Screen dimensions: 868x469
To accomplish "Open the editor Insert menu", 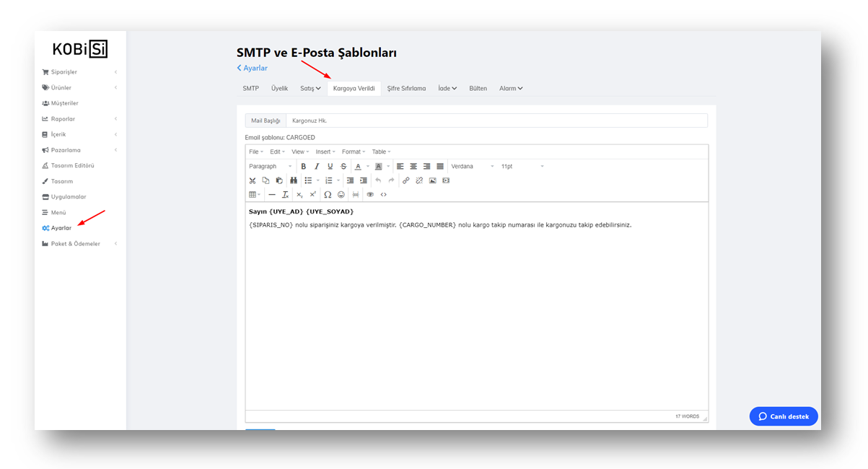I will pyautogui.click(x=325, y=152).
